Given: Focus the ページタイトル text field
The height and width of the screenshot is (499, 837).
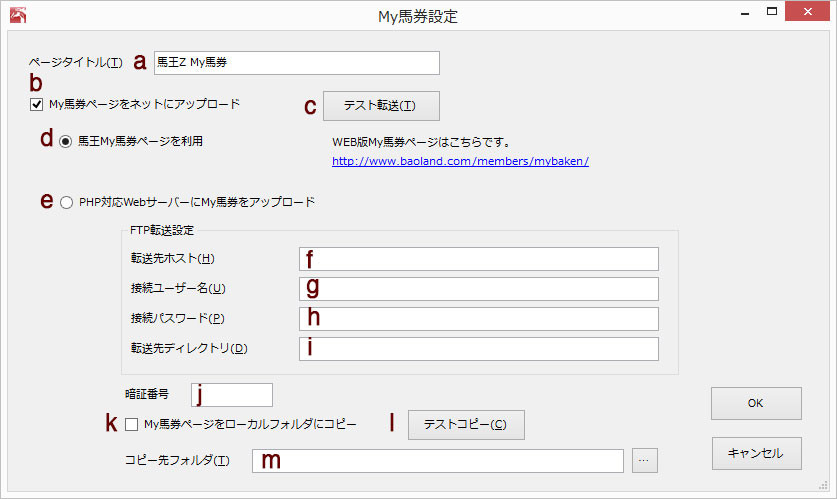Looking at the screenshot, I should (x=297, y=63).
